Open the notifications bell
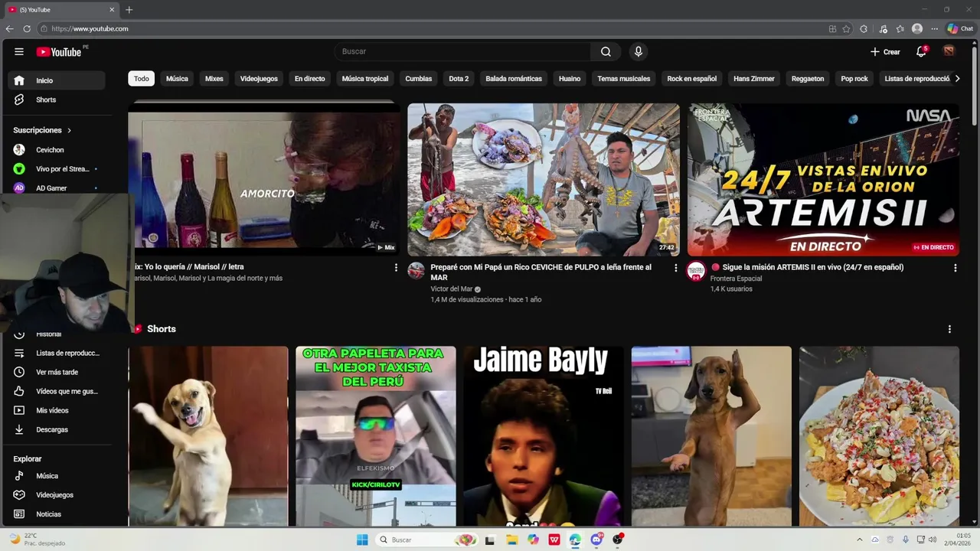 pyautogui.click(x=921, y=51)
